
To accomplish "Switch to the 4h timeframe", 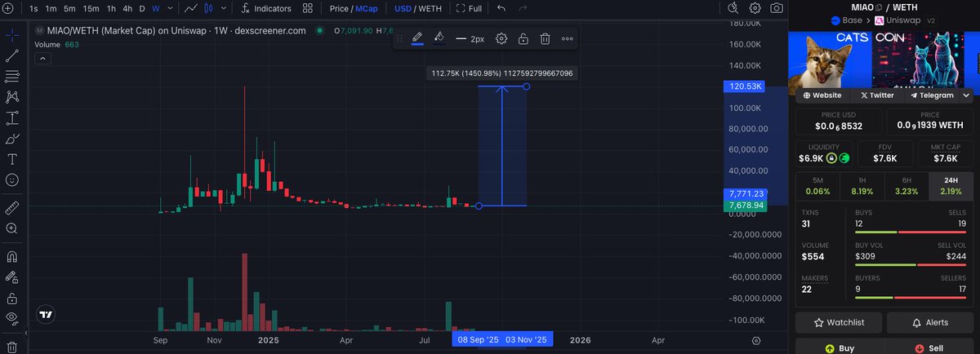I will click(x=127, y=8).
